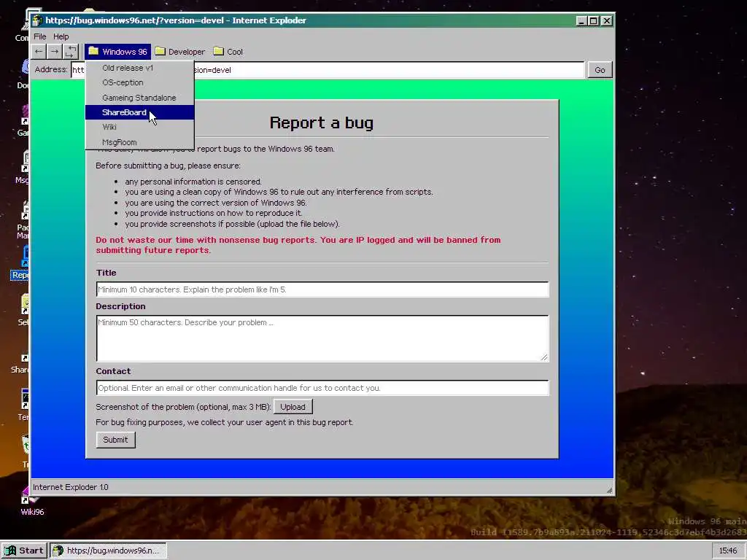747x560 pixels.
Task: Click Upload to attach a screenshot
Action: click(x=293, y=407)
